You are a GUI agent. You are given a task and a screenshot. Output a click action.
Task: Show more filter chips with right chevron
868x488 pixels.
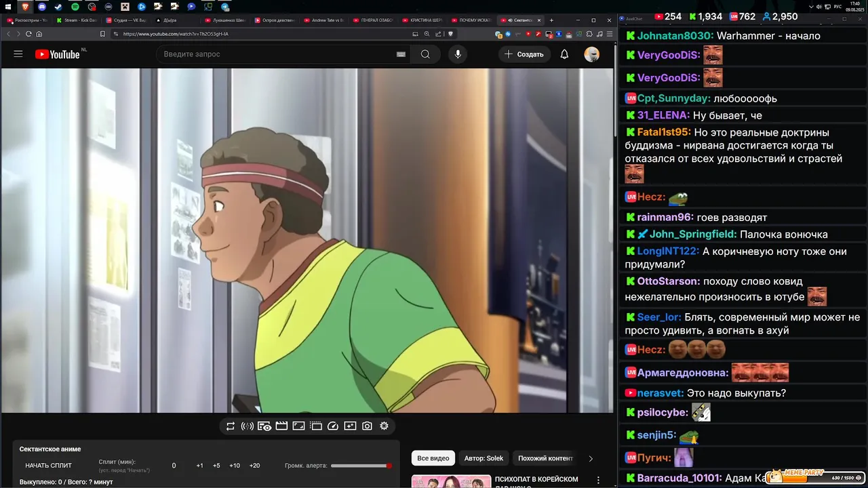(x=591, y=458)
